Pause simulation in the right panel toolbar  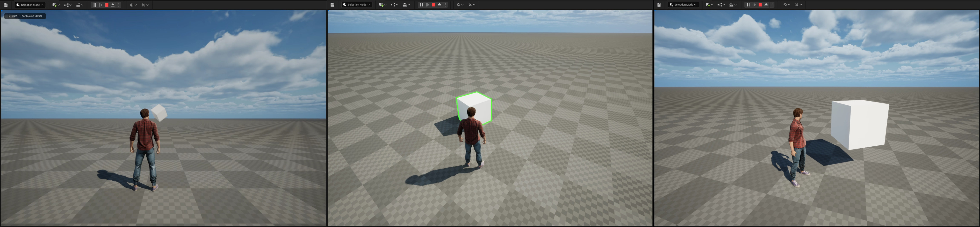748,5
